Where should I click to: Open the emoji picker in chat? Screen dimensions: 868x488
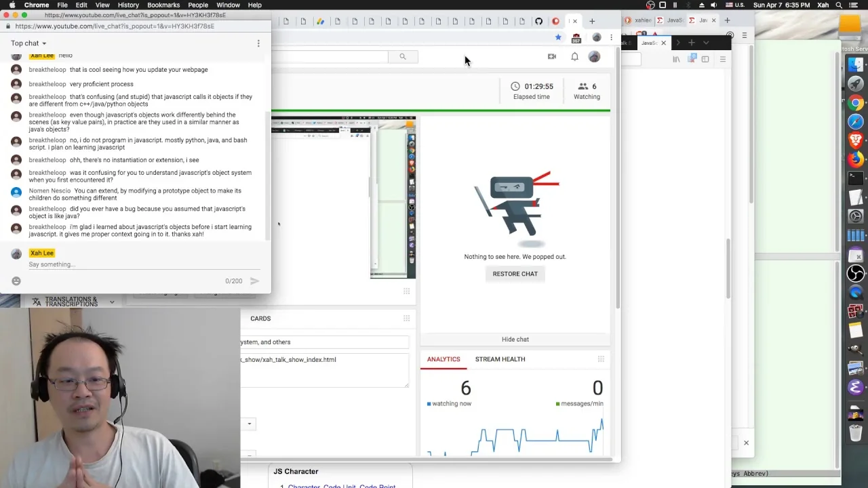[16, 281]
